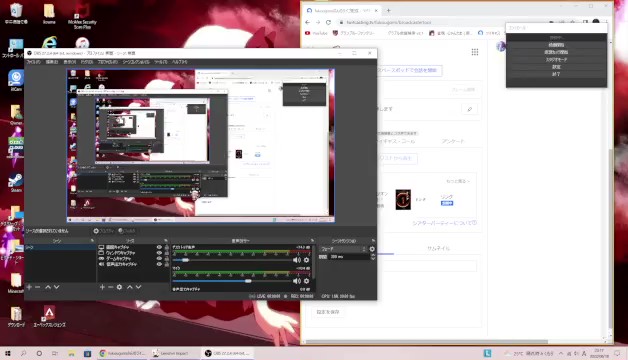Hide the Display Capture source eye icon
The width and height of the screenshot is (628, 360).
(x=159, y=247)
